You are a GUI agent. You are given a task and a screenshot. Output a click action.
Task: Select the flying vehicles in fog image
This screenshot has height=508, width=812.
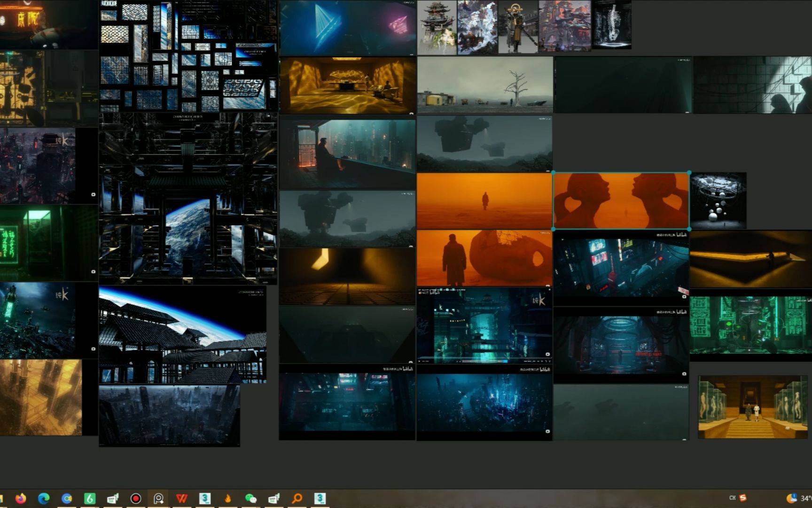tap(484, 144)
